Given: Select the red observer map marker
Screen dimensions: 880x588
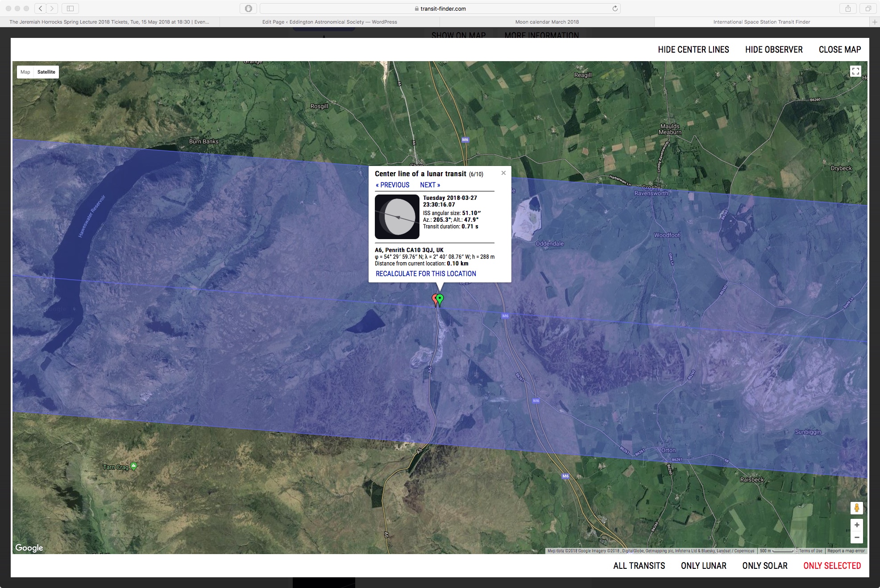Looking at the screenshot, I should (435, 300).
